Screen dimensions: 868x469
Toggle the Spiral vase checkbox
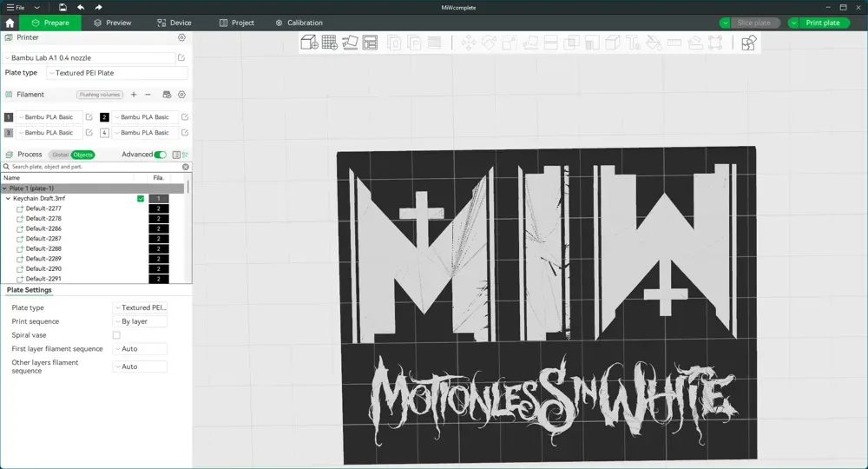click(116, 335)
